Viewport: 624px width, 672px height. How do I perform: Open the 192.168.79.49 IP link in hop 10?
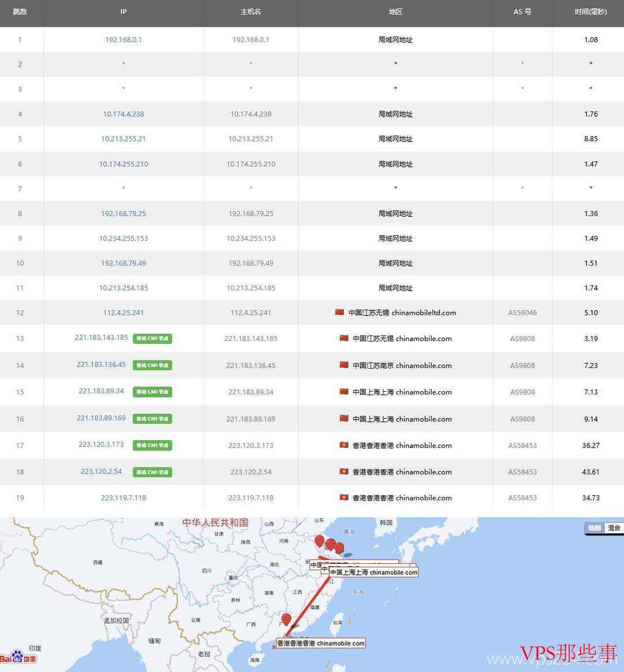pos(124,263)
